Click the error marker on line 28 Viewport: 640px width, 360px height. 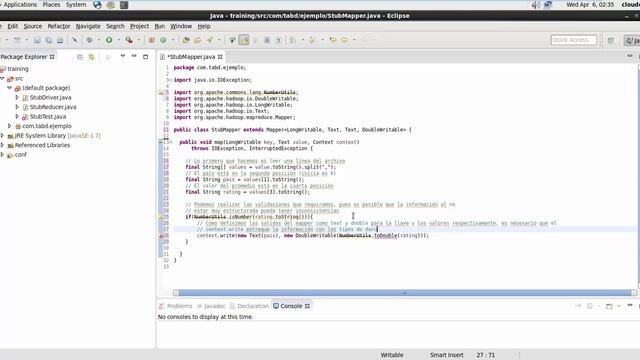pos(161,236)
